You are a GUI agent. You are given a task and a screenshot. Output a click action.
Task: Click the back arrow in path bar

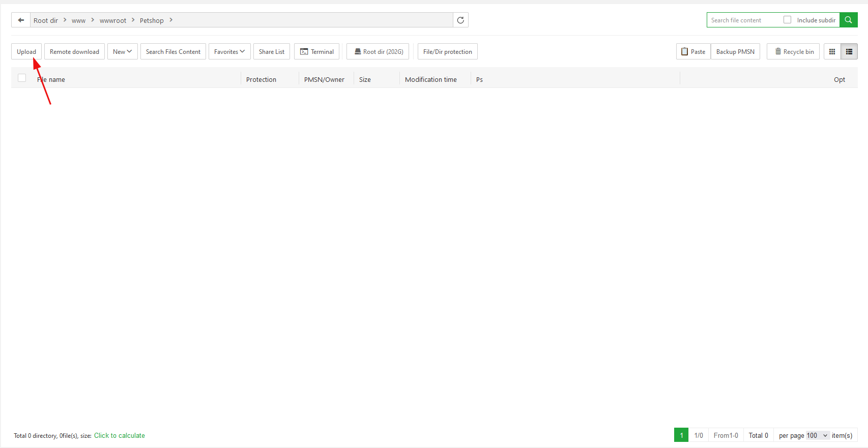(x=21, y=20)
